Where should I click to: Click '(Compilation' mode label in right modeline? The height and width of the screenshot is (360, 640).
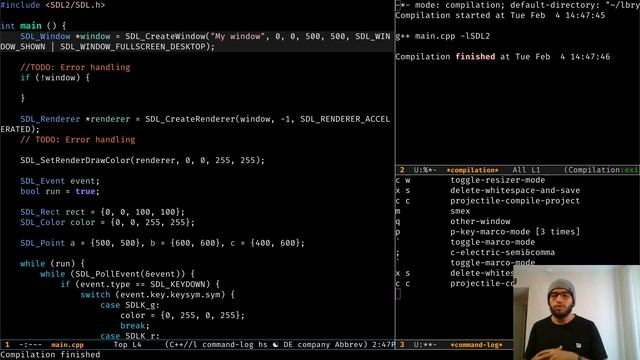coord(592,170)
